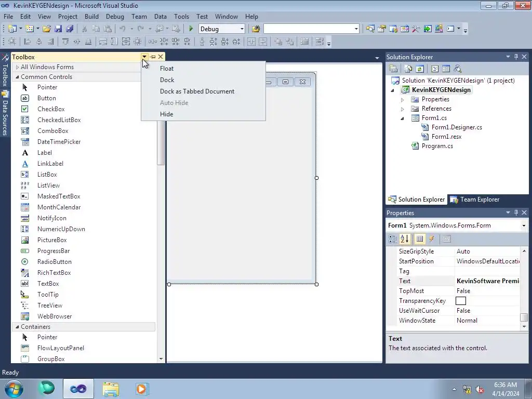
Task: Switch to the Team Explorer tab
Action: coord(475,199)
